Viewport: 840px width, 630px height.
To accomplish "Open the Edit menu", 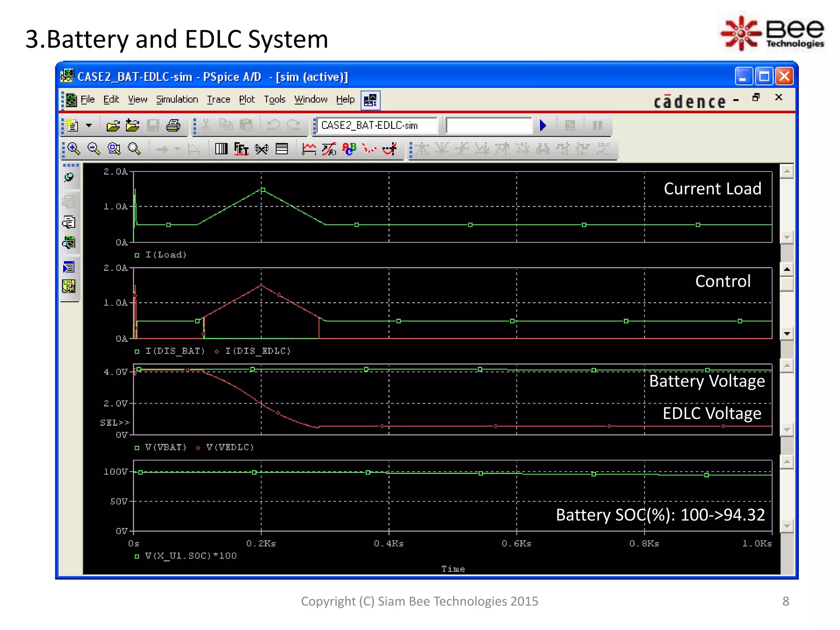I will pyautogui.click(x=111, y=100).
